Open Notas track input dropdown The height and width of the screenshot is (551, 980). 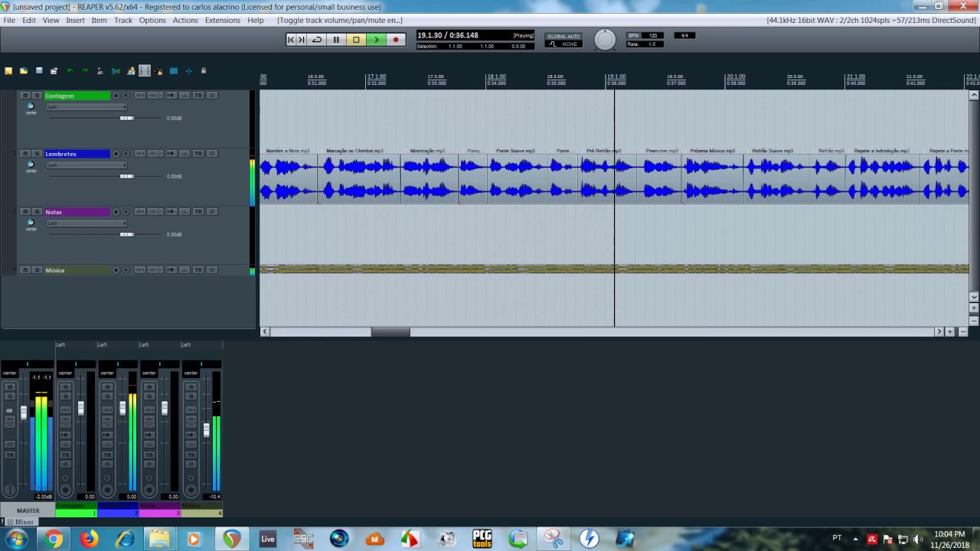(87, 223)
